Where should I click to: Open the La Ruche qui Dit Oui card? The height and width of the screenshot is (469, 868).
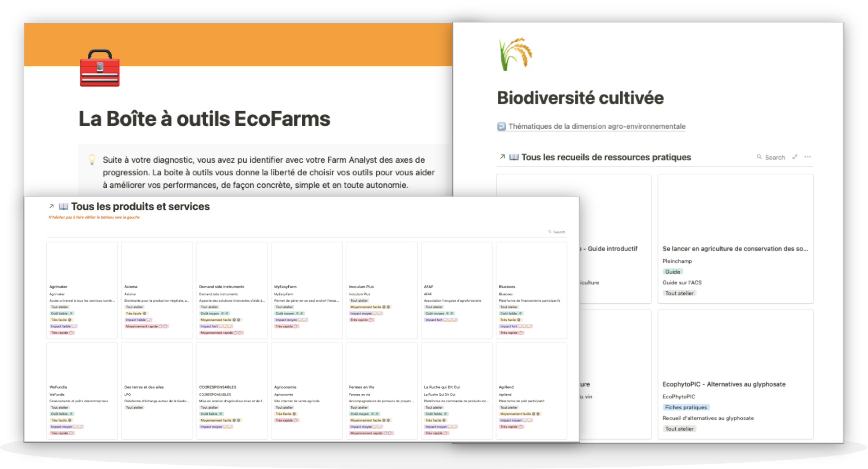456,391
